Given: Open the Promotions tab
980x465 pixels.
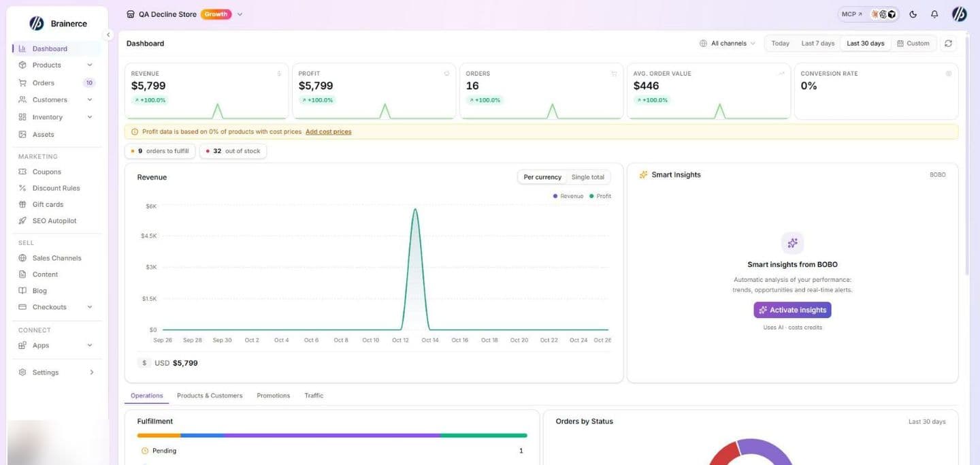Looking at the screenshot, I should (274, 396).
